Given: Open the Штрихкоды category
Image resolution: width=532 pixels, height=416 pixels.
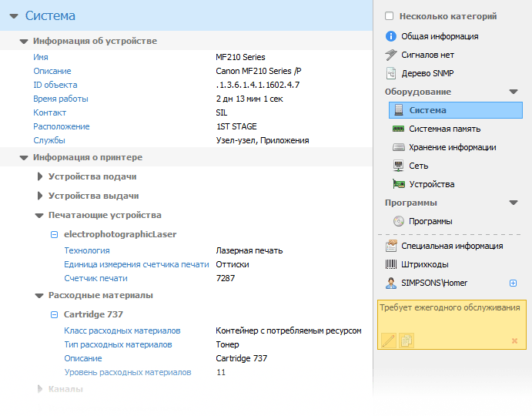Looking at the screenshot, I should coord(425,264).
